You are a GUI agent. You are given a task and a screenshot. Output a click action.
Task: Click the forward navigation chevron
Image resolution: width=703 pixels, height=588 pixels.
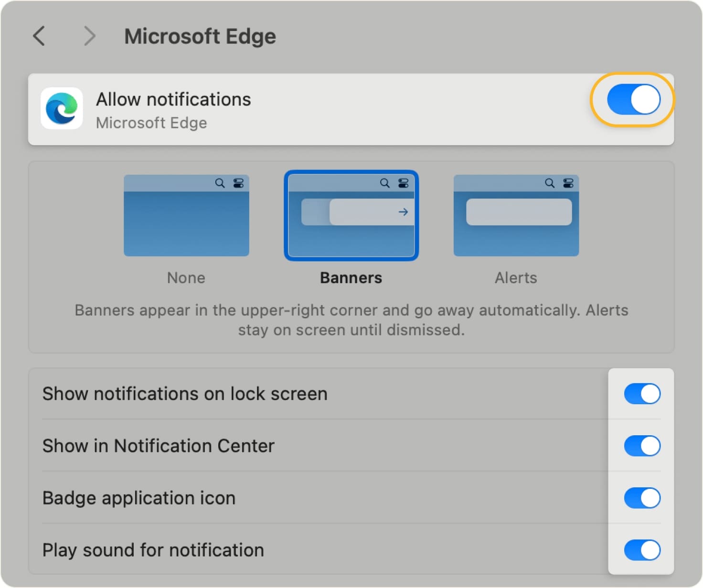pyautogui.click(x=89, y=36)
